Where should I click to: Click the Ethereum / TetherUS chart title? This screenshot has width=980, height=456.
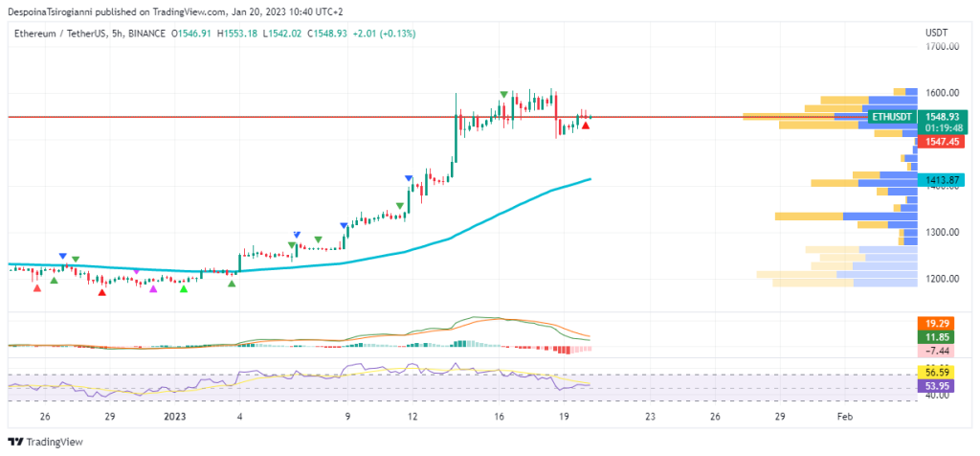point(56,34)
